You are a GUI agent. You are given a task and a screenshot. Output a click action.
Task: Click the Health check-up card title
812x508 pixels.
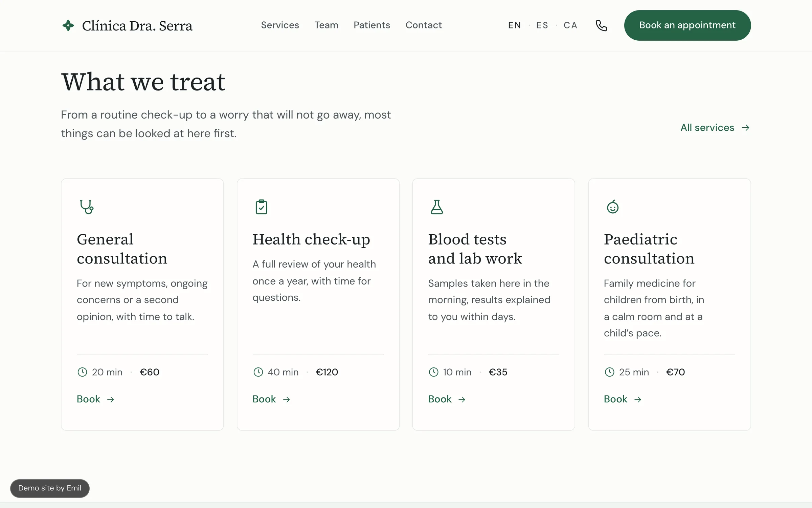click(x=311, y=240)
